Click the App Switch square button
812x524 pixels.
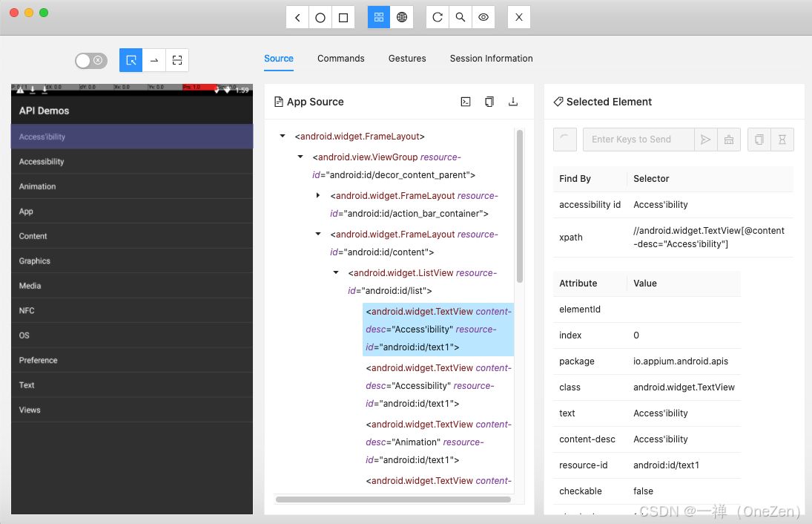(x=343, y=18)
